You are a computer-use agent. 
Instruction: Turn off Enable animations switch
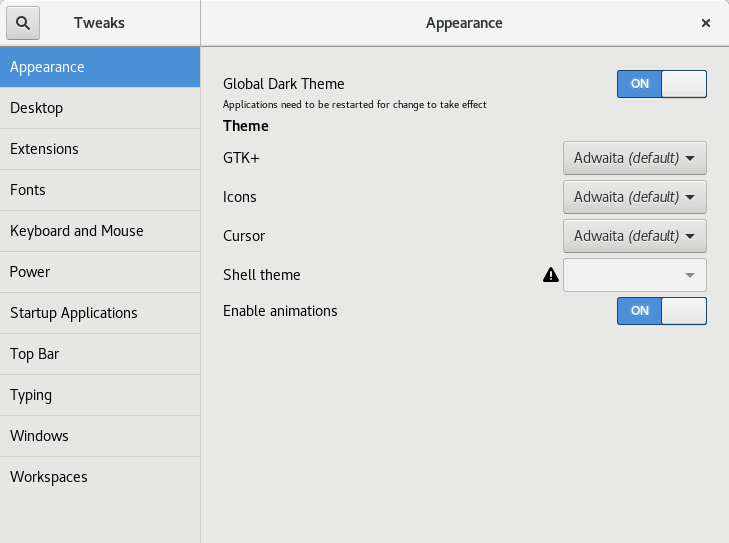(661, 311)
